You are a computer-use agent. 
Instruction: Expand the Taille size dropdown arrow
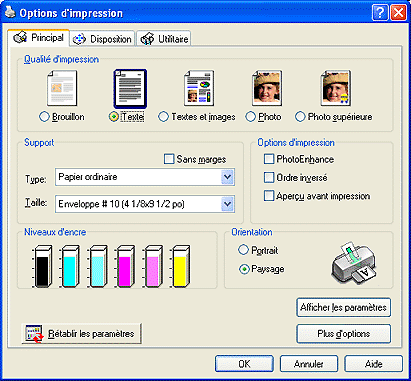coord(227,204)
